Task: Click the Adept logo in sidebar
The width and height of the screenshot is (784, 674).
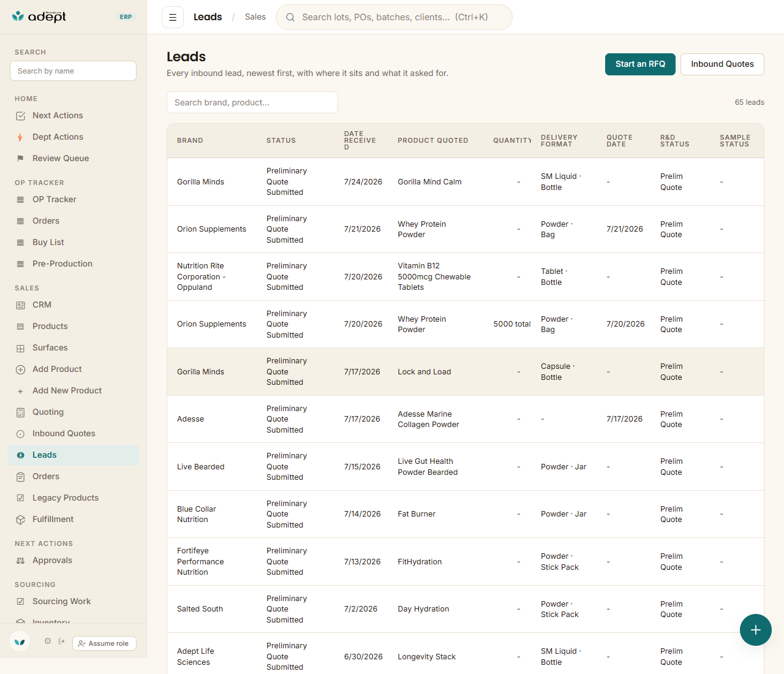Action: (39, 17)
